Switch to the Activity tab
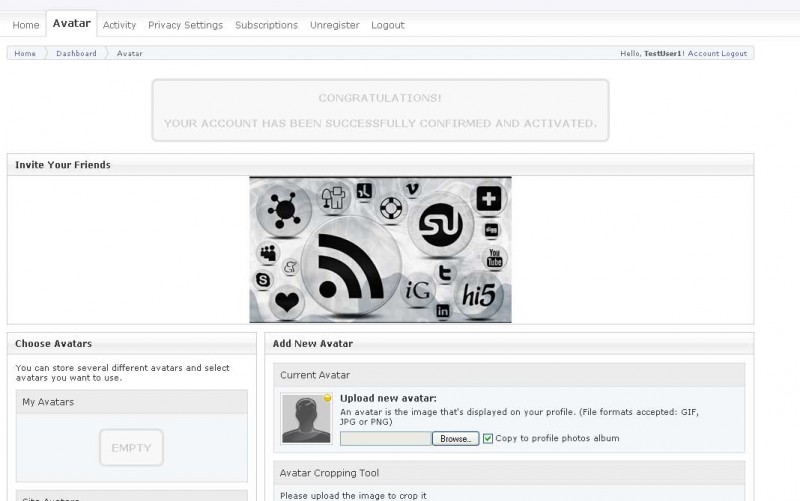Viewport: 800px width, 501px height. point(119,25)
